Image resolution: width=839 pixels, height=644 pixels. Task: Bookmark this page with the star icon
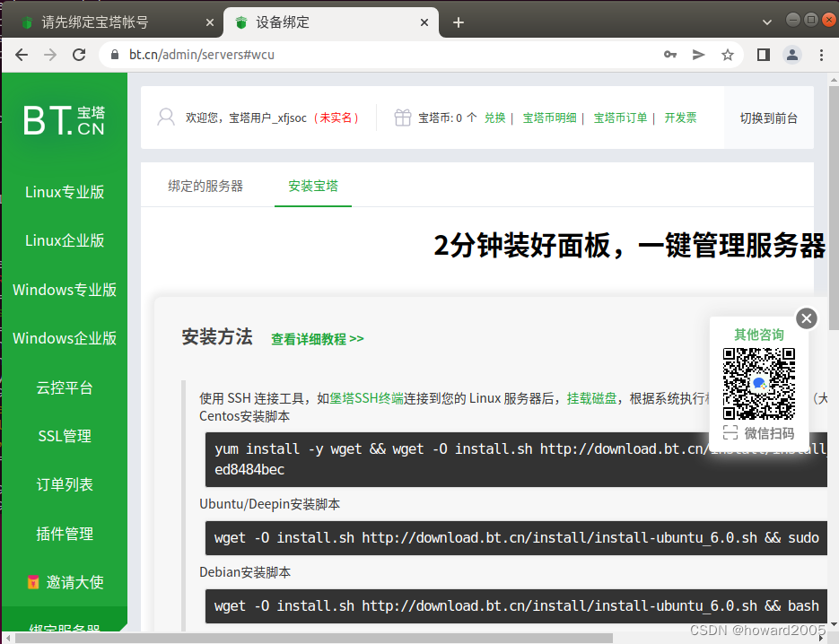pos(727,55)
